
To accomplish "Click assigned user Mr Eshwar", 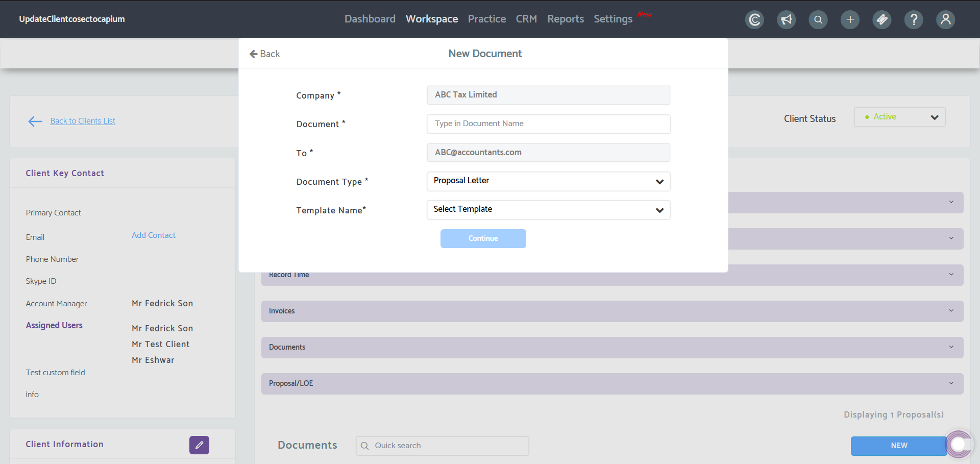I will 153,360.
